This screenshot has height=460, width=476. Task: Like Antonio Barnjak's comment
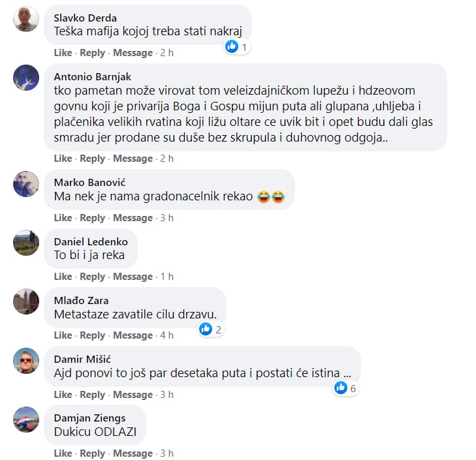click(x=63, y=159)
